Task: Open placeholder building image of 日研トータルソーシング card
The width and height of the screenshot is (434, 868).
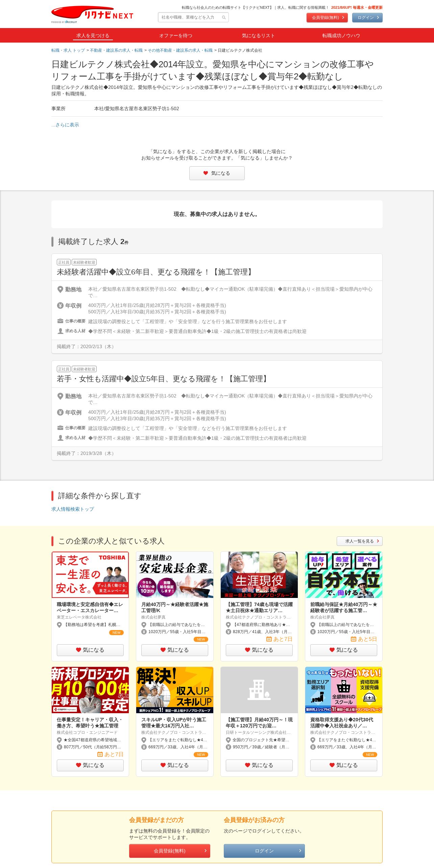Action: click(259, 690)
